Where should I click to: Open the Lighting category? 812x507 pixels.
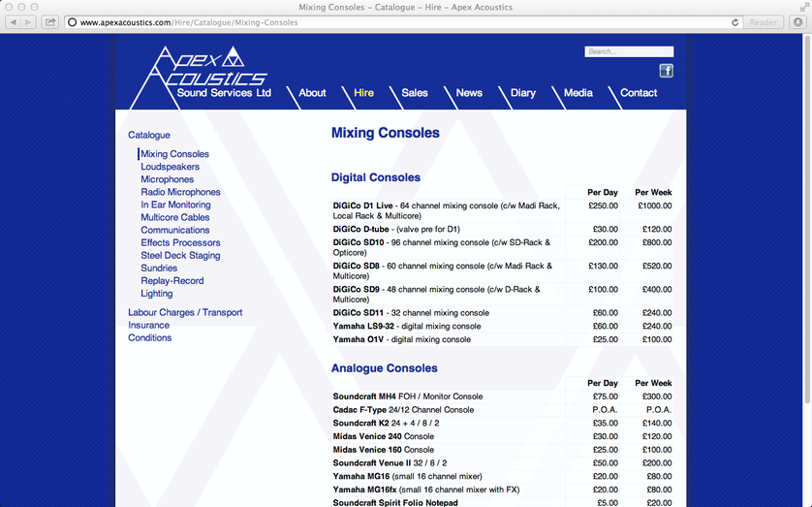click(156, 294)
